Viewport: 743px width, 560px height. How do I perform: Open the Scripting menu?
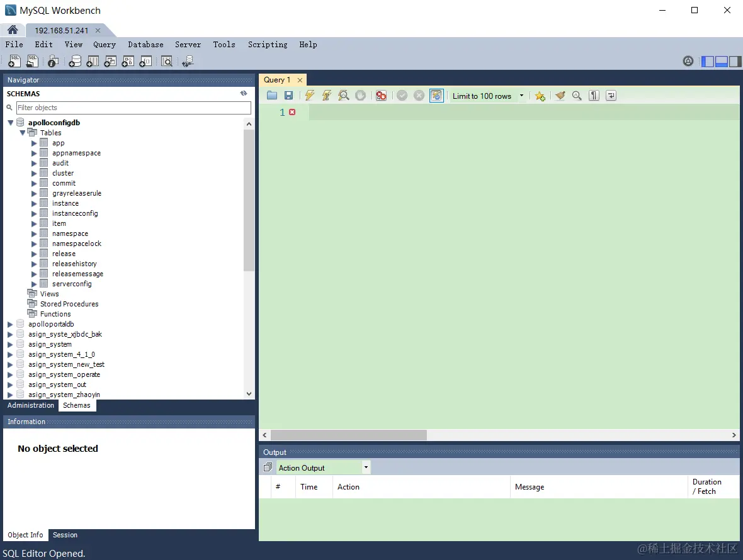(x=268, y=45)
